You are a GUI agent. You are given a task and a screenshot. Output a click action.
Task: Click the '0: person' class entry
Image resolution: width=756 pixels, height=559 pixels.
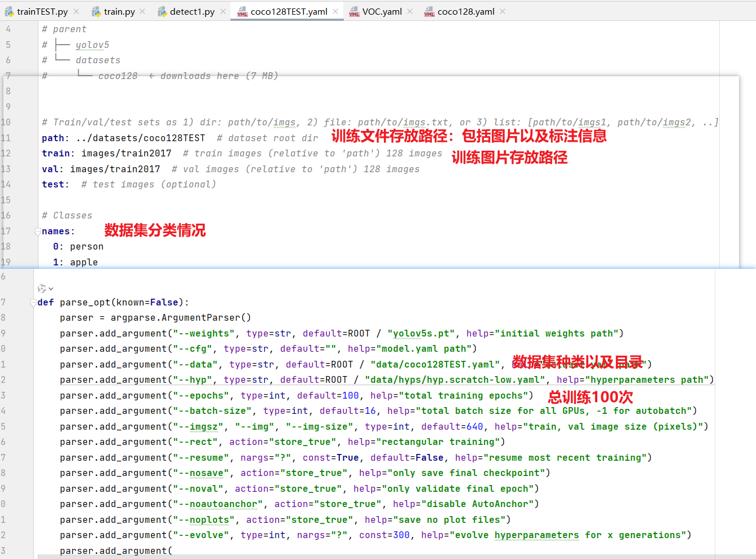(78, 247)
